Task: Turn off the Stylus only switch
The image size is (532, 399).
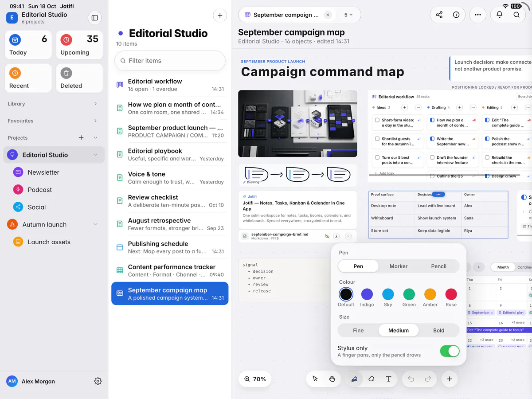Action: pyautogui.click(x=450, y=351)
